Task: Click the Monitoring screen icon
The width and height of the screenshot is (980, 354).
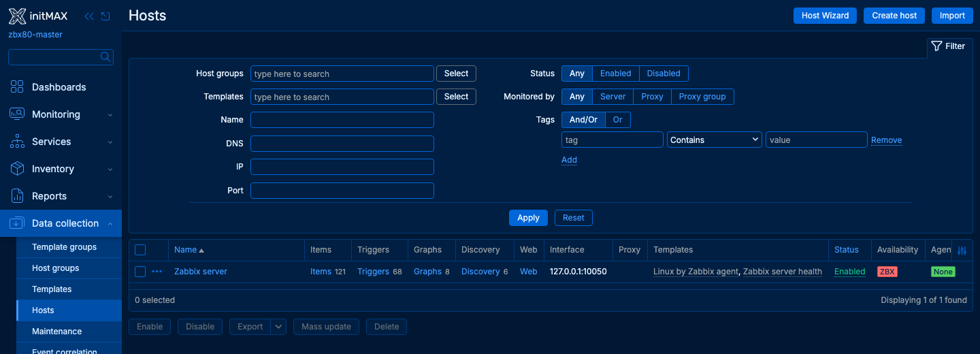Action: 17,114
